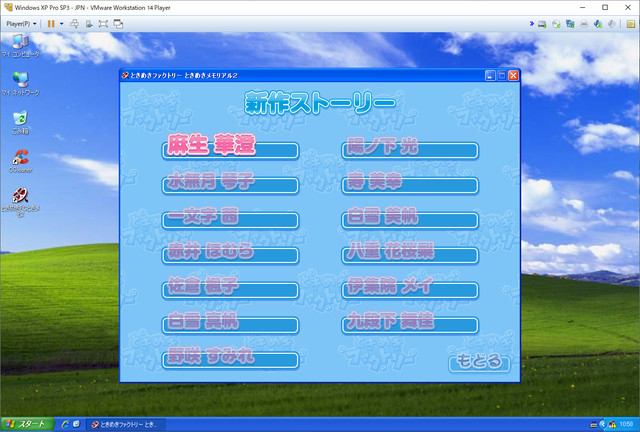This screenshot has height=432, width=640.
Task: Select the ごみ箱 recycle bin icon
Action: coord(20,122)
